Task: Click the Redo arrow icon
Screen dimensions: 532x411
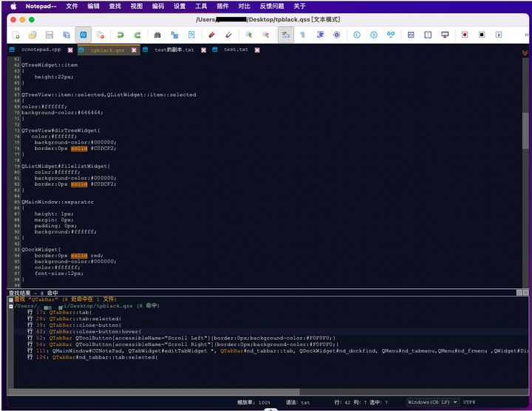Action: (x=137, y=35)
